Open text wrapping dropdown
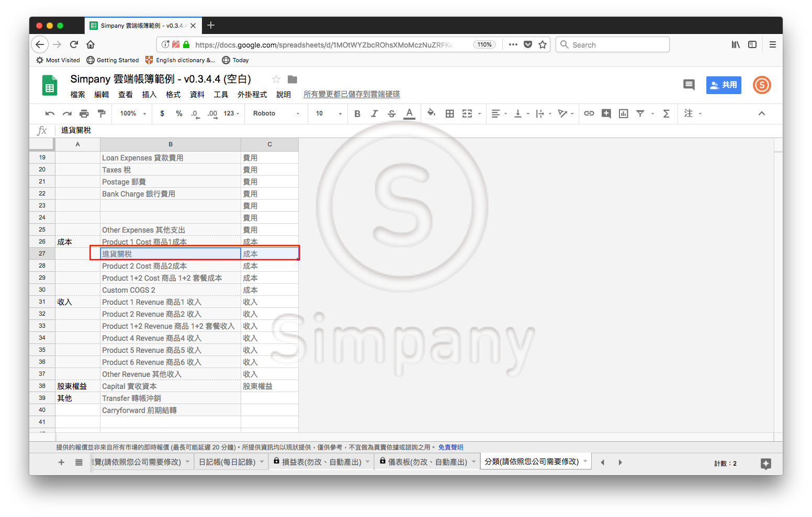The height and width of the screenshot is (517, 812). 544,113
